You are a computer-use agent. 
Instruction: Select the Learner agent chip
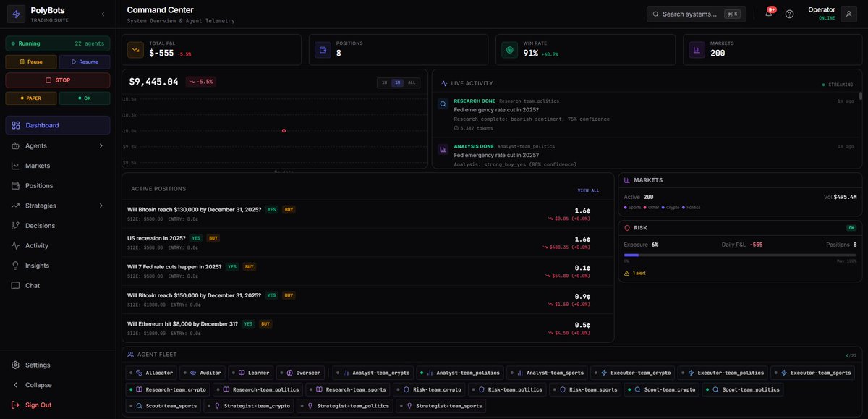pyautogui.click(x=252, y=373)
